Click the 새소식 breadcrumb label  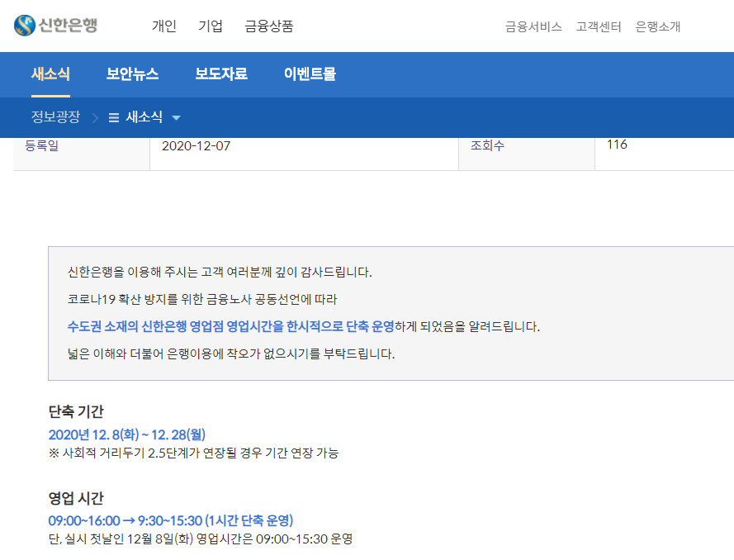pyautogui.click(x=144, y=116)
